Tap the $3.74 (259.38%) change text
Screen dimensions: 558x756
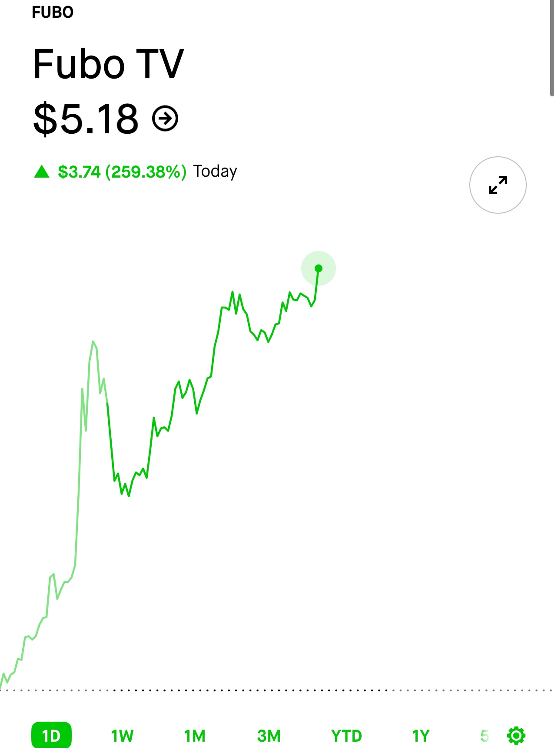(x=122, y=172)
